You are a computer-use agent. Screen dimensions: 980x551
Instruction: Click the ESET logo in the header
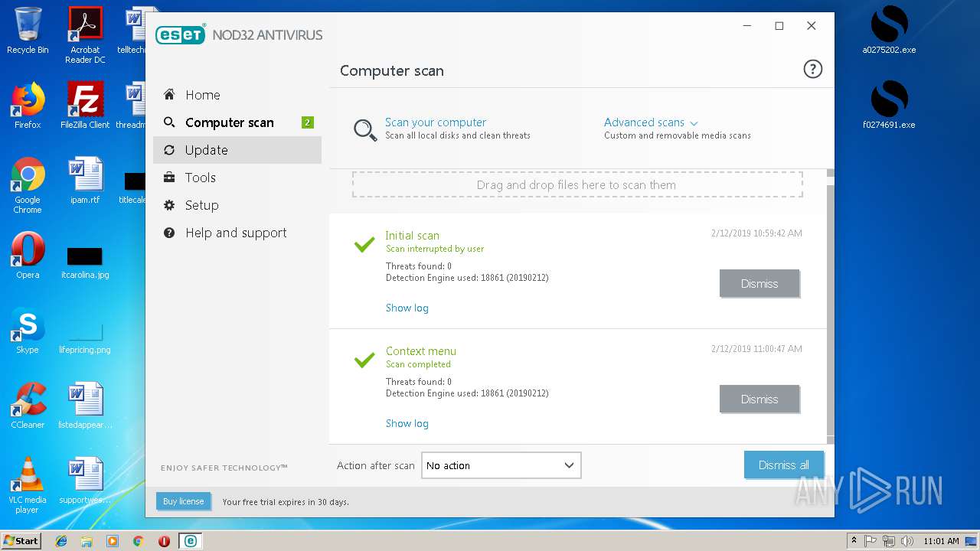pyautogui.click(x=181, y=34)
